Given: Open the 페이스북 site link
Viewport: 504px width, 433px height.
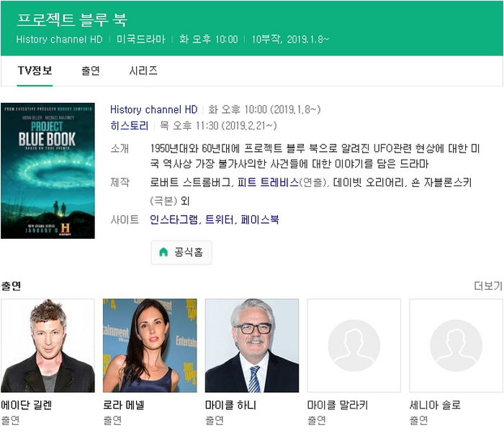Looking at the screenshot, I should coord(260,219).
